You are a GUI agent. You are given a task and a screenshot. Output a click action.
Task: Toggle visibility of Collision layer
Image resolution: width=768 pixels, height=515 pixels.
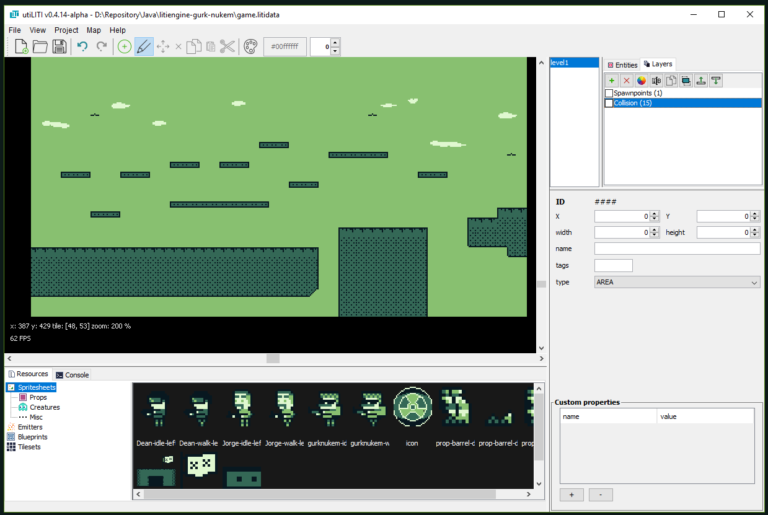tap(609, 103)
